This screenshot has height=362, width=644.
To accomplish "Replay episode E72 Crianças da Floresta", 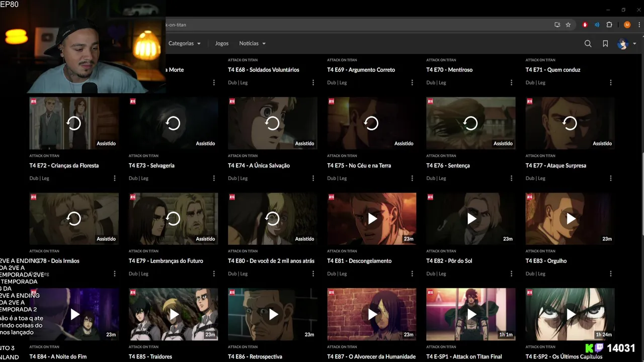I will click(74, 123).
